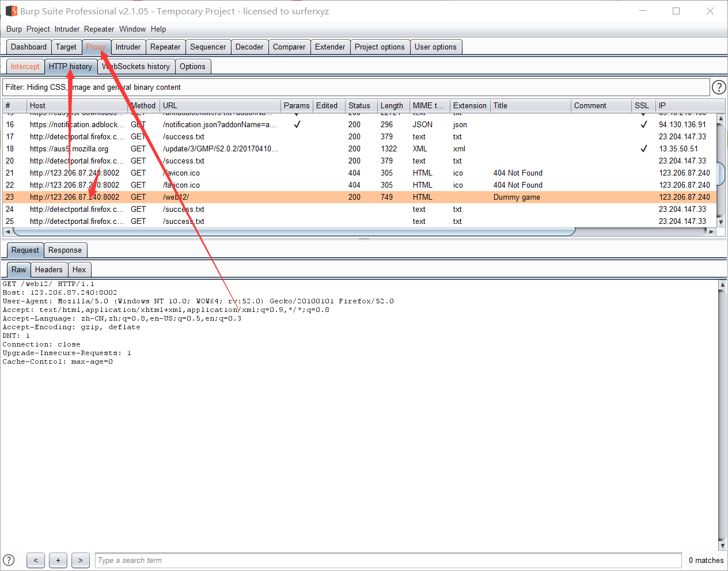Switch to the Intercept sub-tab
Viewport: 728px width, 571px height.
(25, 67)
